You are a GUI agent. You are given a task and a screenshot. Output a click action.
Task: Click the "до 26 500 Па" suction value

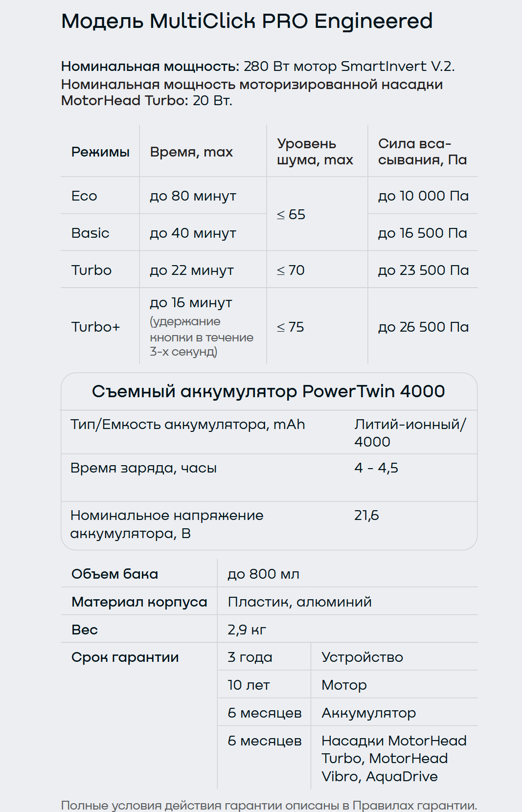click(x=423, y=327)
